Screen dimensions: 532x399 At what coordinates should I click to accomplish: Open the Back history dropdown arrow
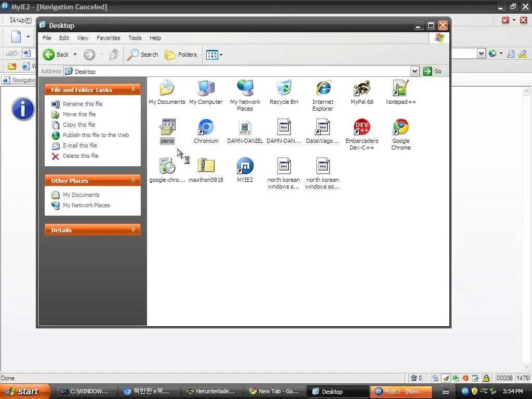click(75, 55)
